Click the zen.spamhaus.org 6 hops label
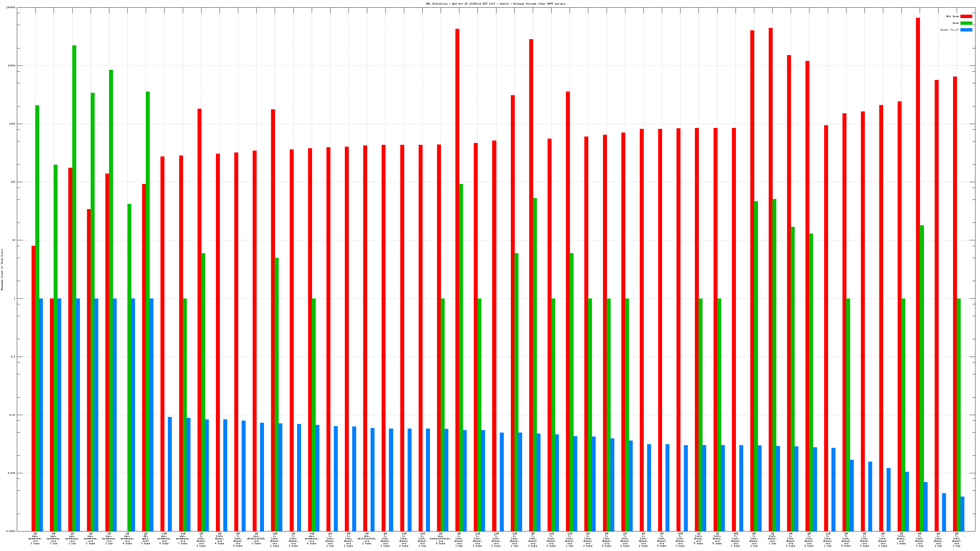The width and height of the screenshot is (980, 551). click(x=311, y=538)
